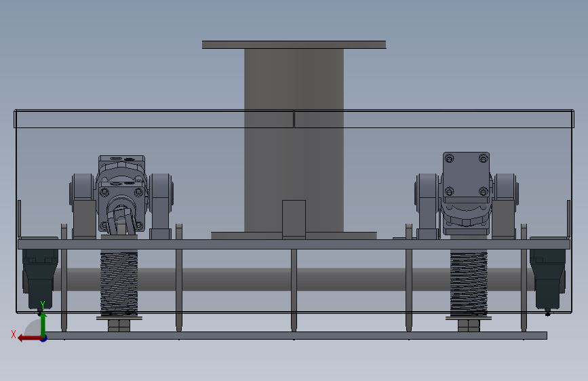Screen dimensions: 588x381
Task: Click the blue Z axis dot at the triad origin
Action: click(x=44, y=338)
